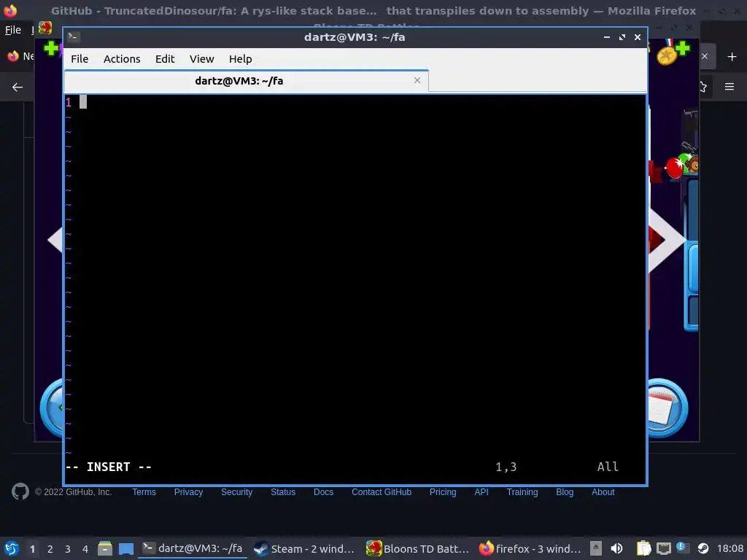Open the Blog link in GitHub footer
The width and height of the screenshot is (747, 560).
tap(565, 492)
